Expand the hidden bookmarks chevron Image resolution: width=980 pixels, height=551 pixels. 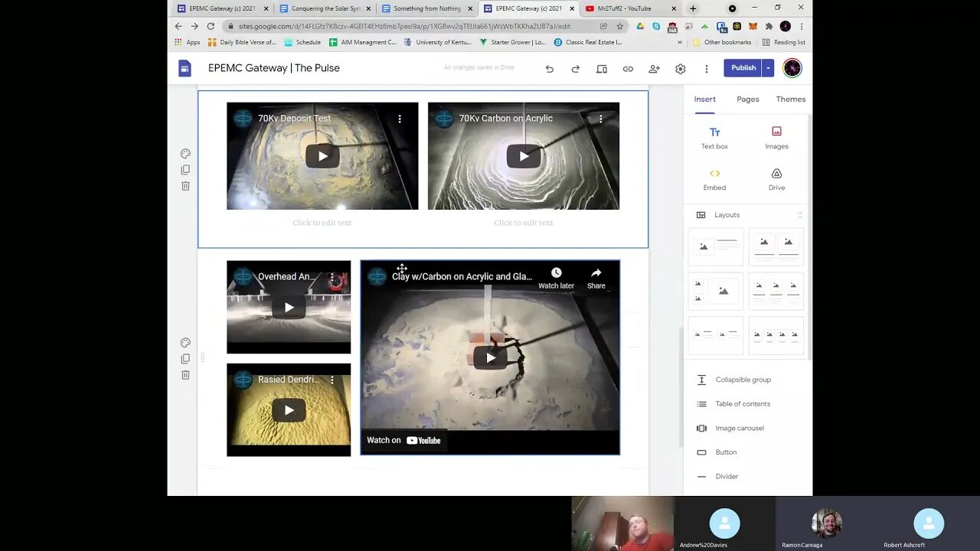click(679, 42)
